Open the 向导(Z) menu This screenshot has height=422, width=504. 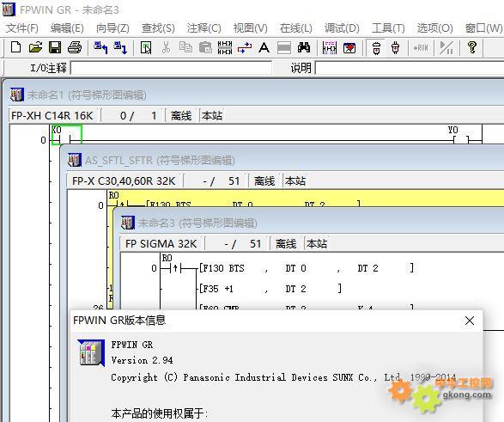[112, 28]
